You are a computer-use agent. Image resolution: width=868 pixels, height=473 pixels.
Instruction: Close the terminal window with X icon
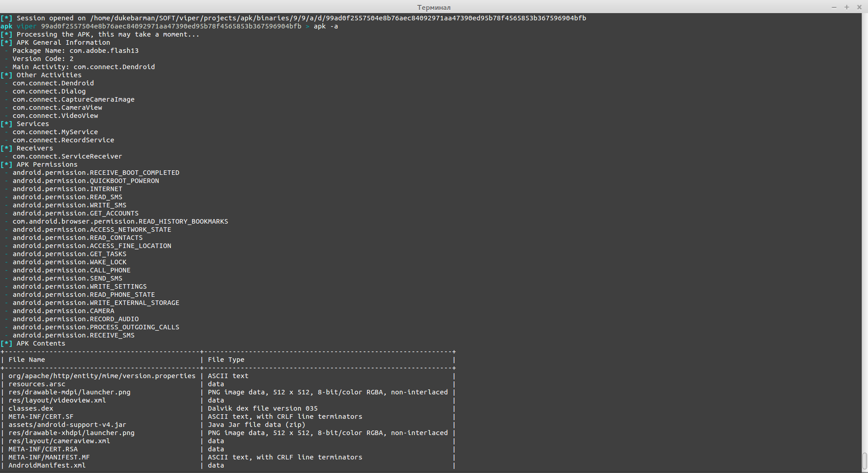coord(859,7)
